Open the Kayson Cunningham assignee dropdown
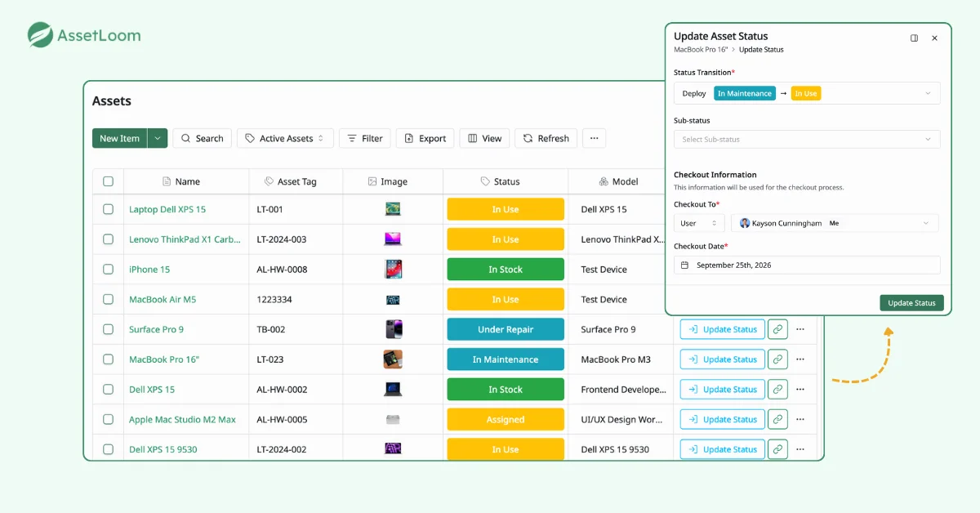The image size is (980, 513). [x=835, y=223]
